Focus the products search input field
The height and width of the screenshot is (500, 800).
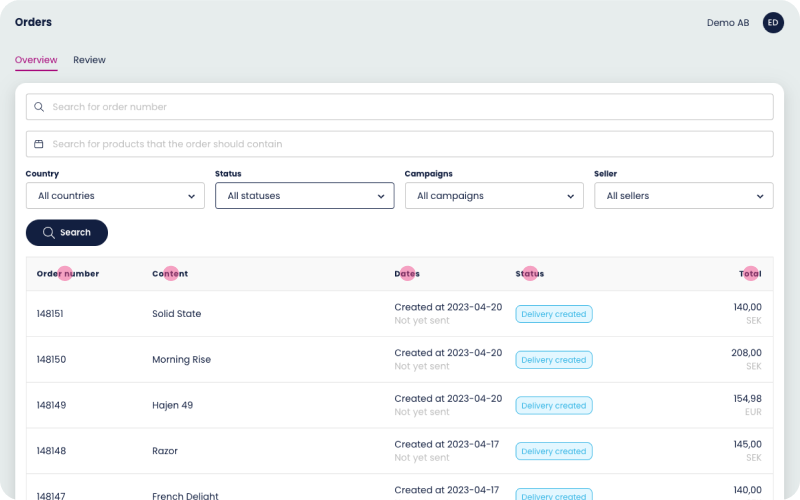click(400, 144)
